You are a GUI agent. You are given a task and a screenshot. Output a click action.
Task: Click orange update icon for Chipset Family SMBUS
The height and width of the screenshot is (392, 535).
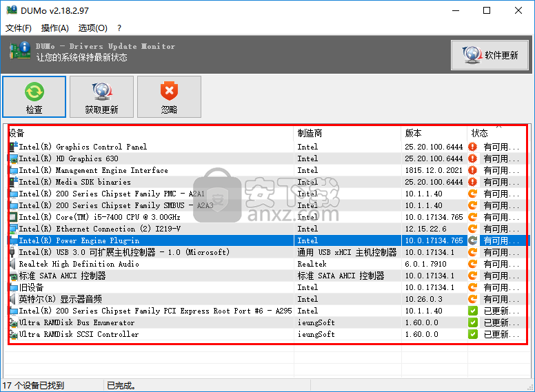pyautogui.click(x=472, y=205)
